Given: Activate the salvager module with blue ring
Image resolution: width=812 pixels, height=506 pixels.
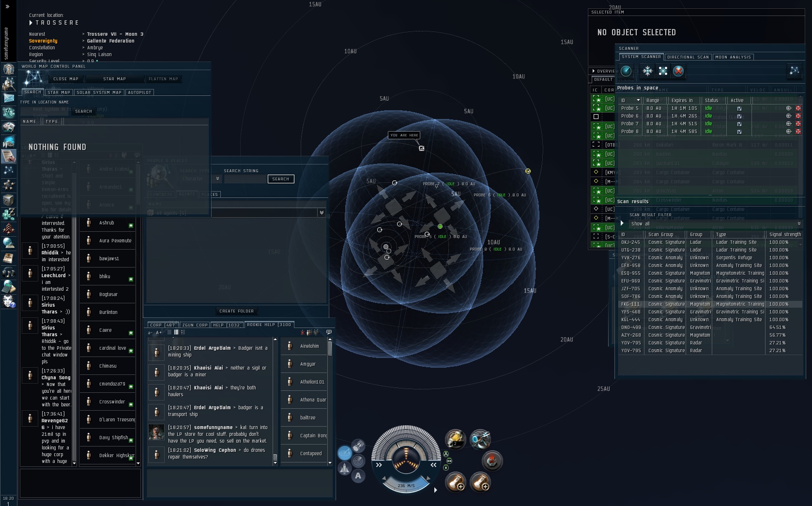Looking at the screenshot, I should [x=480, y=439].
